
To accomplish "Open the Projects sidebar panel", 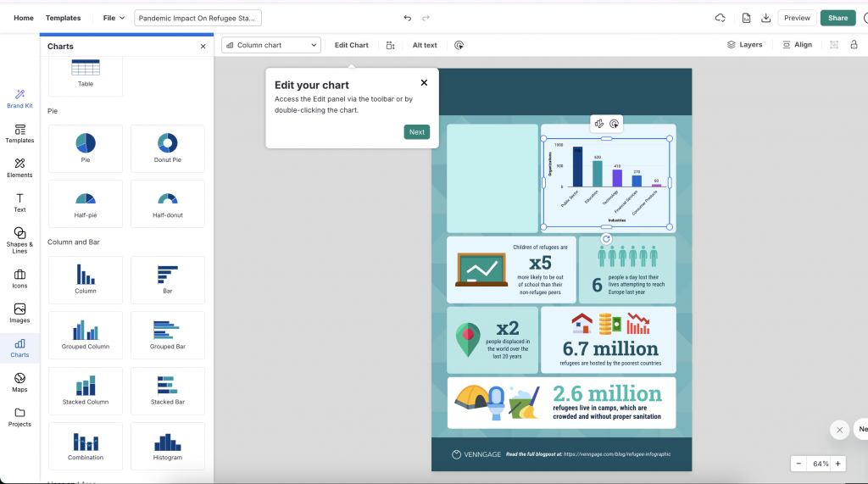I will click(19, 417).
